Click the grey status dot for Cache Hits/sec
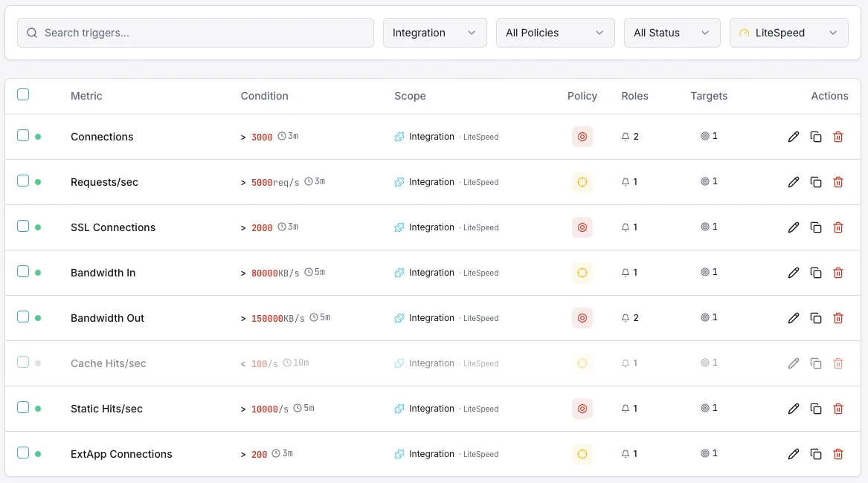 (38, 363)
